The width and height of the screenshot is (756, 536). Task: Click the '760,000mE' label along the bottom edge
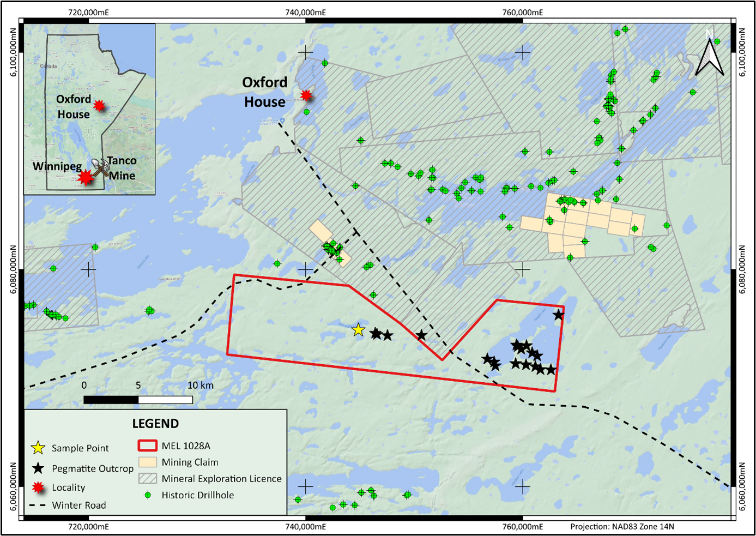(523, 527)
